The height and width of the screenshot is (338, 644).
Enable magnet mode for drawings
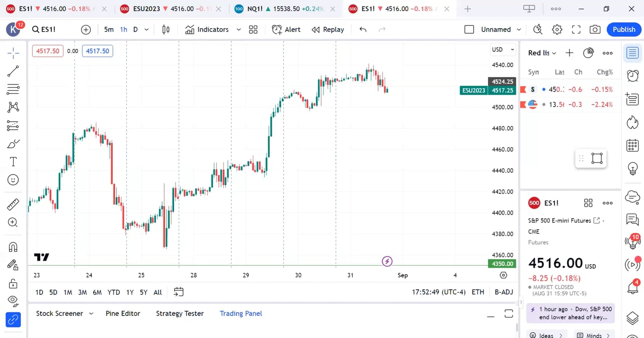pos(13,246)
